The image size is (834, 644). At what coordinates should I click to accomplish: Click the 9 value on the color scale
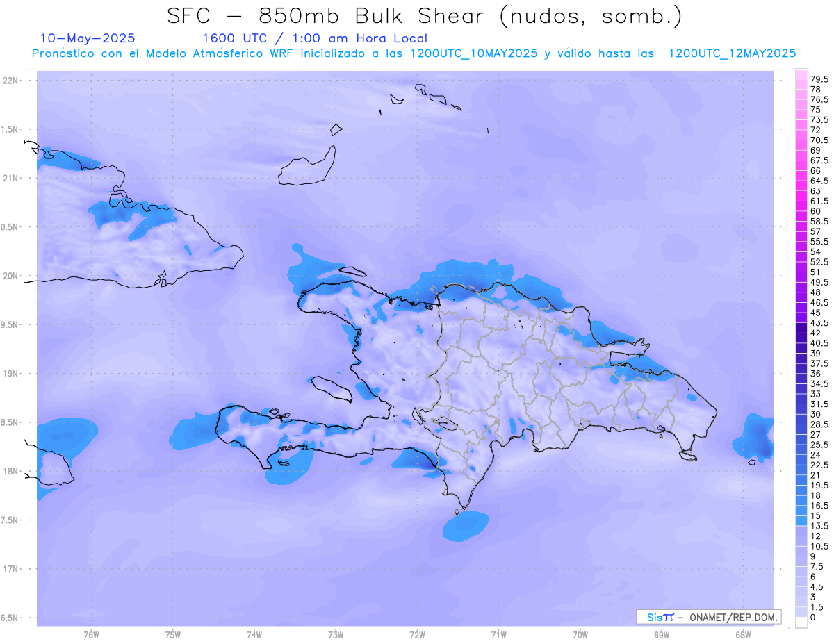click(812, 556)
